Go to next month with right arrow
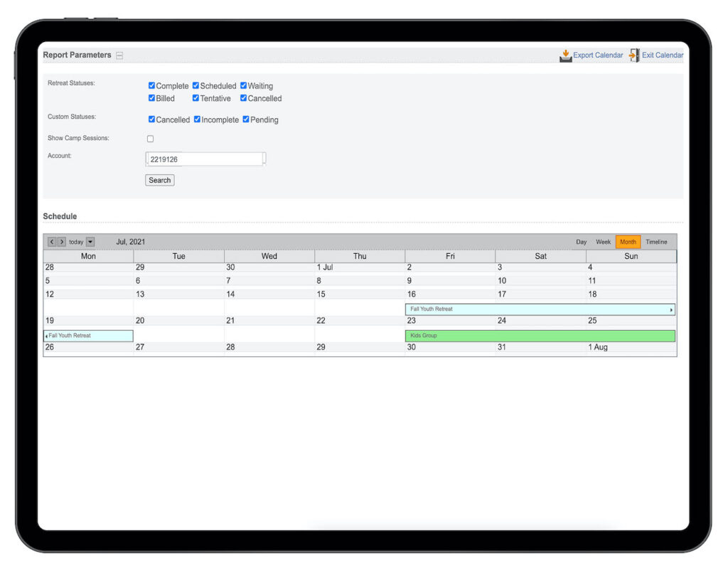Image resolution: width=728 pixels, height=573 pixels. (62, 242)
